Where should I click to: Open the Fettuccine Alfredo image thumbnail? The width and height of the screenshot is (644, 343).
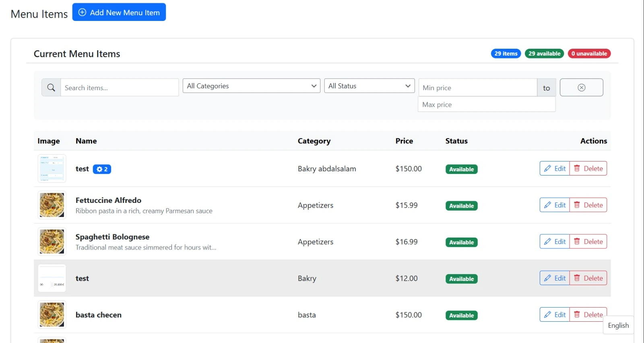52,205
